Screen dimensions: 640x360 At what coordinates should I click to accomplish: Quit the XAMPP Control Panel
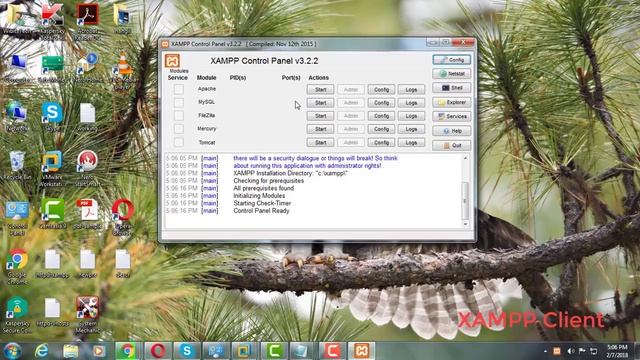click(451, 145)
